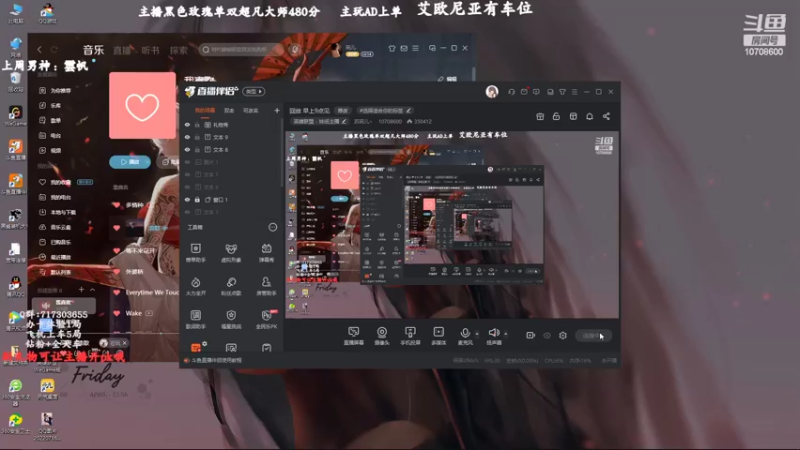The image size is (800, 450).
Task: Click the start/stop streaming button
Action: (593, 335)
